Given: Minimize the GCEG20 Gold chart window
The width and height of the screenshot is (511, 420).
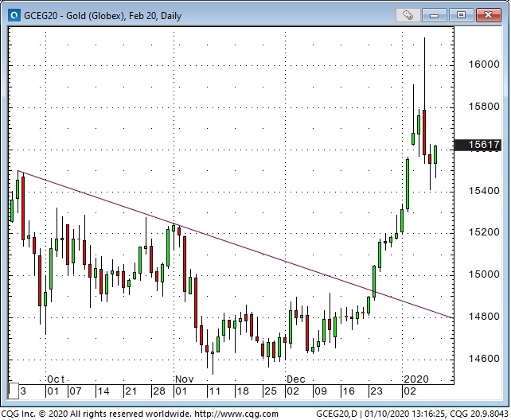Looking at the screenshot, I should [x=434, y=15].
